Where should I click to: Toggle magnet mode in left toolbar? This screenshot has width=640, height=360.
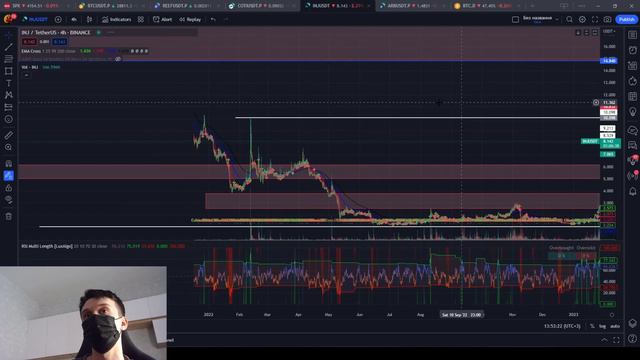9,164
